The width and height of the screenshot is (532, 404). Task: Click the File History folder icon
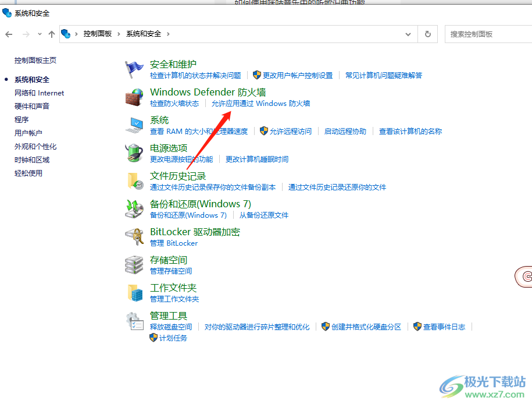tap(135, 181)
